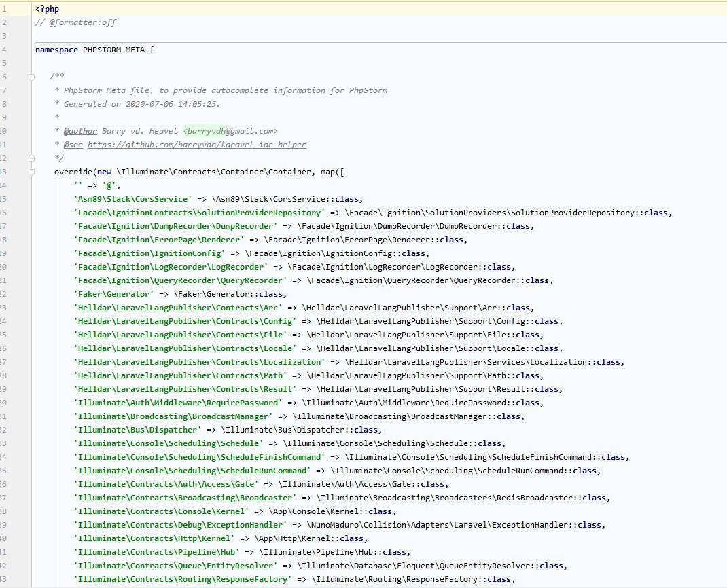Click the 'Illuminate\Contracts\Console\Kernel' key
727x588 pixels.
(x=161, y=511)
